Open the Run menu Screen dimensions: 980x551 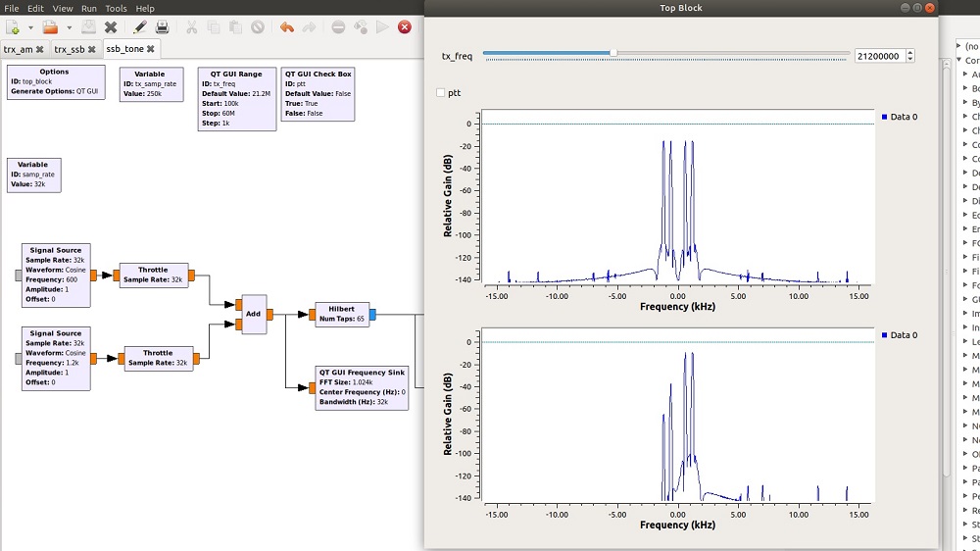[89, 8]
